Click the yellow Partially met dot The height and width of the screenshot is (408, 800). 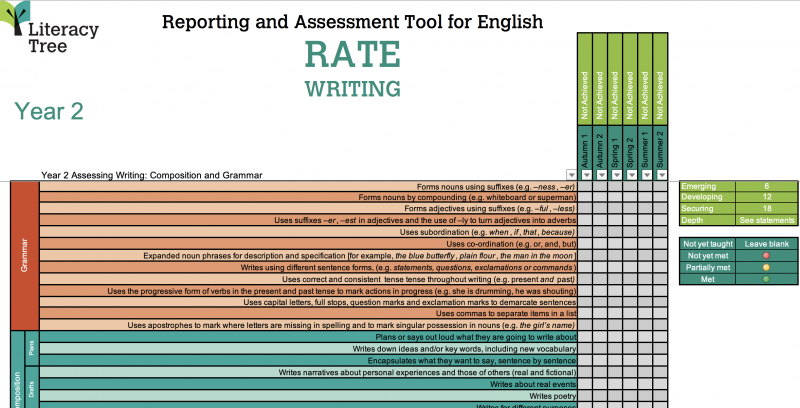click(x=766, y=267)
